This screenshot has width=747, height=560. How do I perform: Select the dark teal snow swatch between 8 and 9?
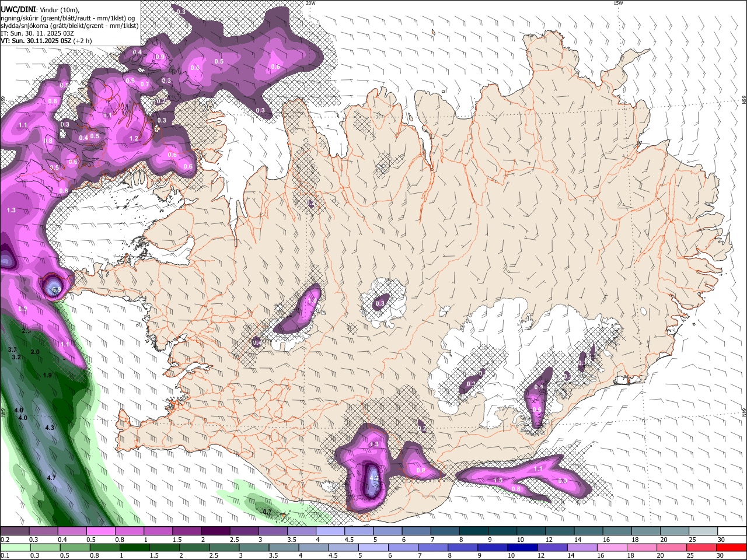point(473,531)
